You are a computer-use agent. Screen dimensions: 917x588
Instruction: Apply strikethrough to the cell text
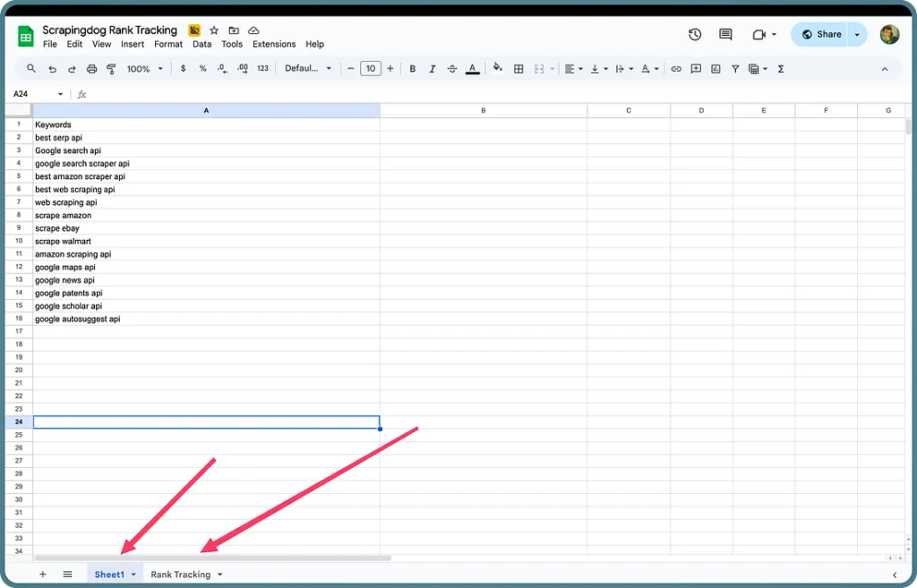pyautogui.click(x=452, y=68)
